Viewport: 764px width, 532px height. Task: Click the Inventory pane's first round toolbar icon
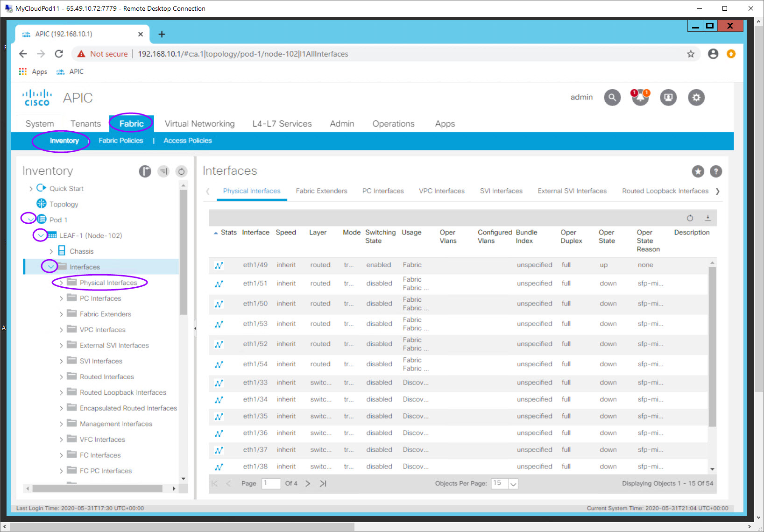[145, 171]
